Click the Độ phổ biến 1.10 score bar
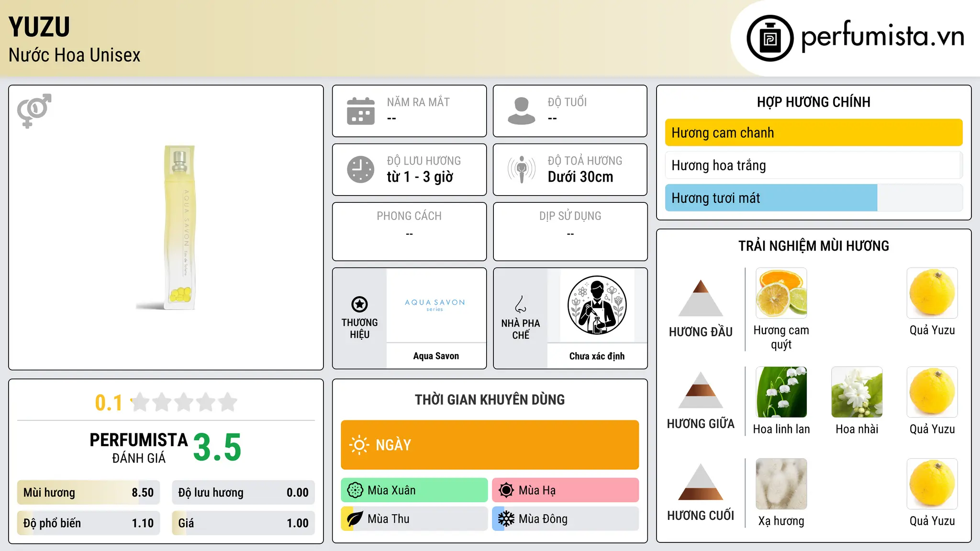This screenshot has width=980, height=551. [89, 523]
